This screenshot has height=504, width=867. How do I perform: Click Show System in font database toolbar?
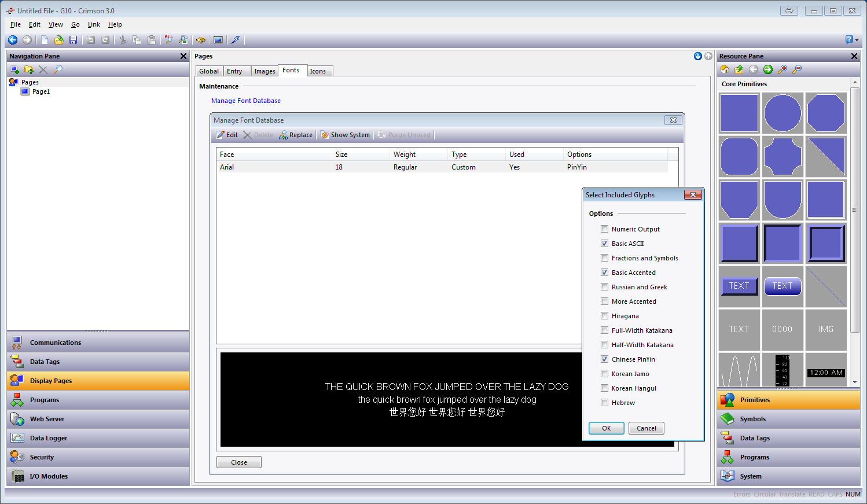[x=345, y=135]
